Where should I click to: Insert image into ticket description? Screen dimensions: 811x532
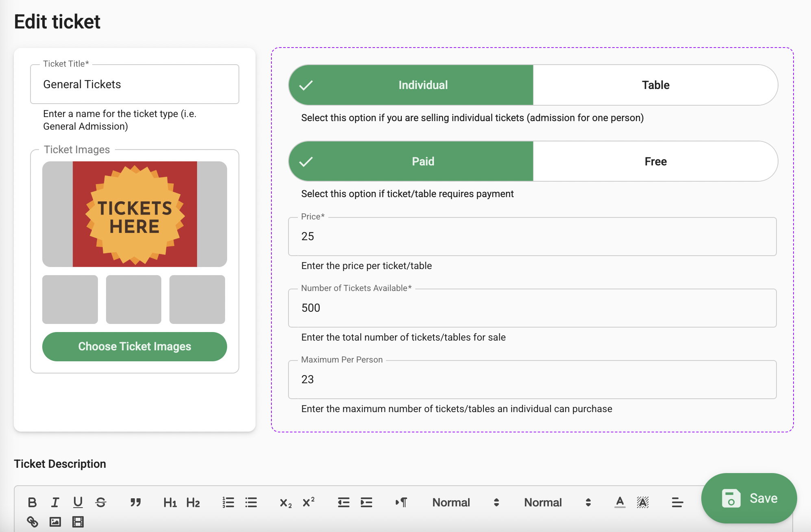click(x=55, y=521)
